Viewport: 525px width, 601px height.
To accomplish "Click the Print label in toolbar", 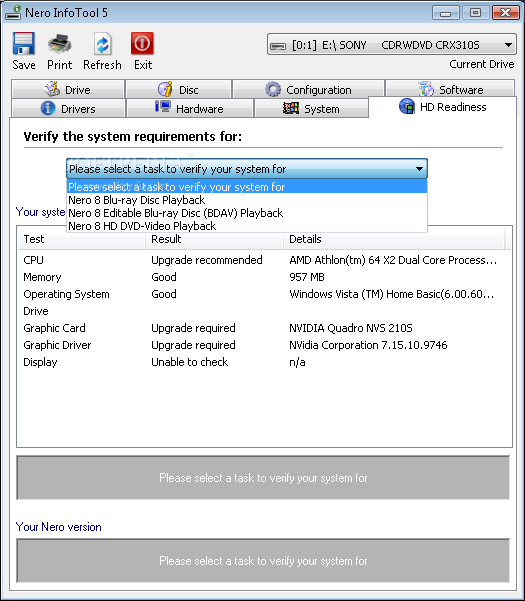I will pos(59,65).
